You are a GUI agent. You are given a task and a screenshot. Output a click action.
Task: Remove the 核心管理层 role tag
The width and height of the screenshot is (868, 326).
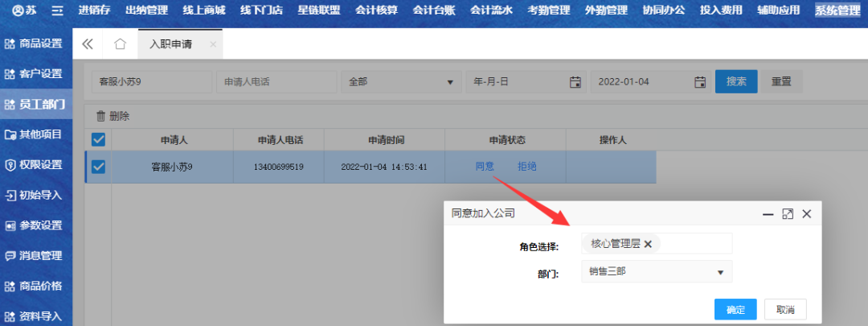coord(648,244)
